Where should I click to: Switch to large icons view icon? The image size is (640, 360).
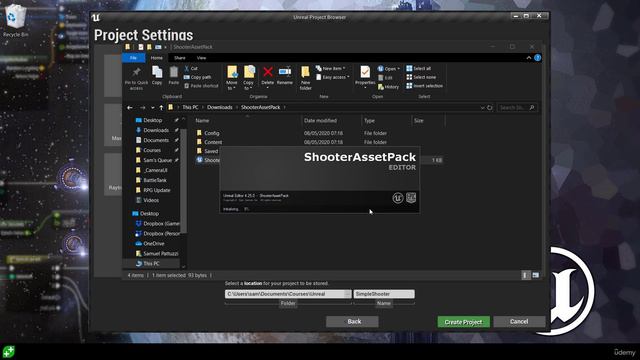coord(536,276)
